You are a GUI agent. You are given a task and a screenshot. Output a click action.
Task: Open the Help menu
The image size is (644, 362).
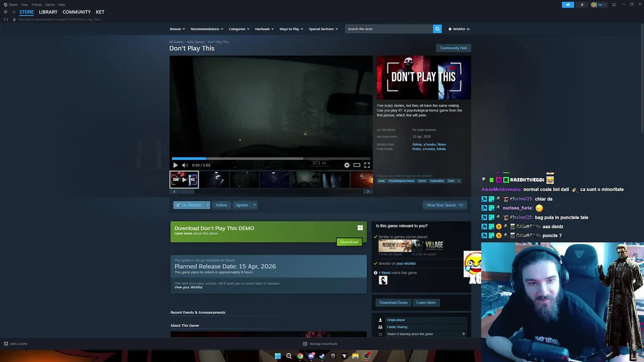point(61,5)
